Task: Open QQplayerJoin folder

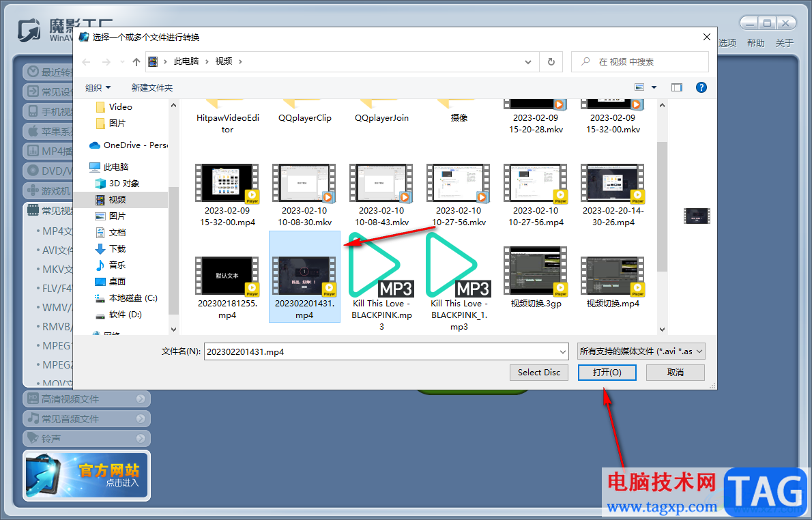Action: (x=381, y=113)
